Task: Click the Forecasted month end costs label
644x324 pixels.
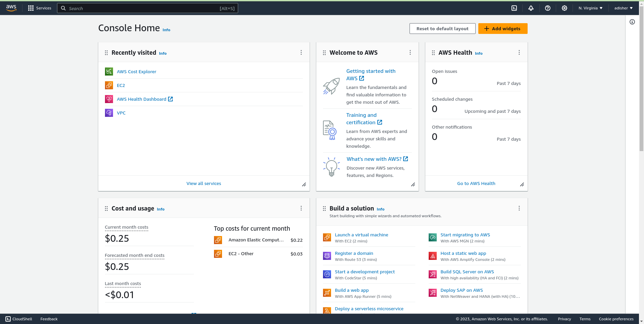Action: coord(135,255)
